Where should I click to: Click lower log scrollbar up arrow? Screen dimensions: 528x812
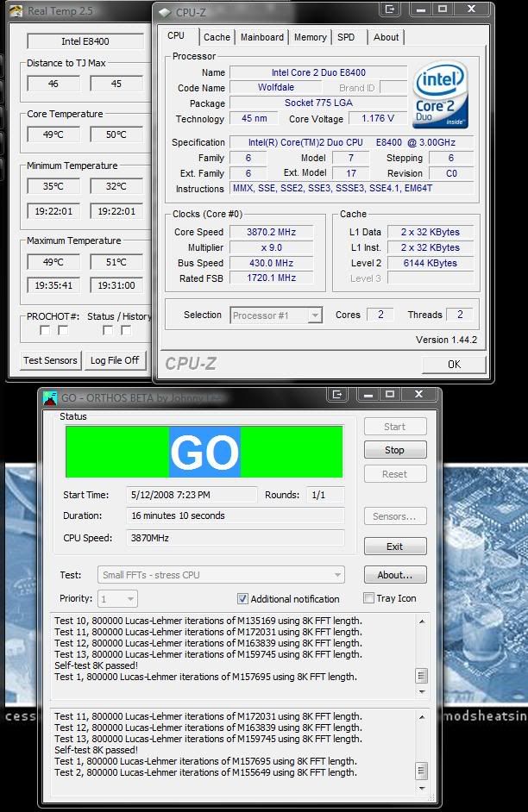422,717
